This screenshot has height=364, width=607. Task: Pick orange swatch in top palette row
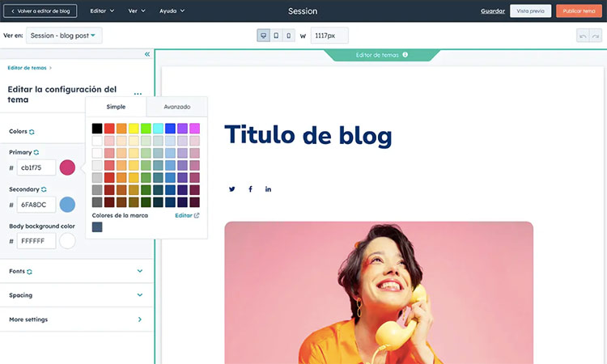pyautogui.click(x=121, y=129)
